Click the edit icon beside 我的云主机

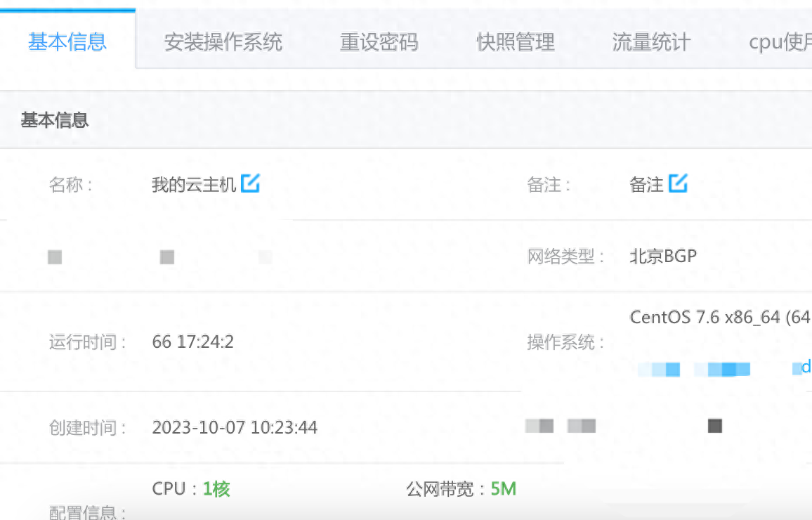(x=250, y=183)
